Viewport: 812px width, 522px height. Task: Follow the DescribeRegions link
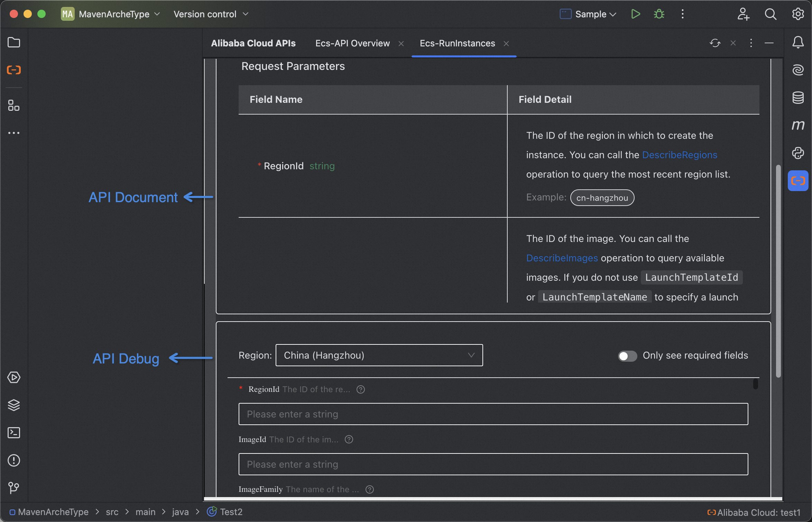pyautogui.click(x=680, y=155)
